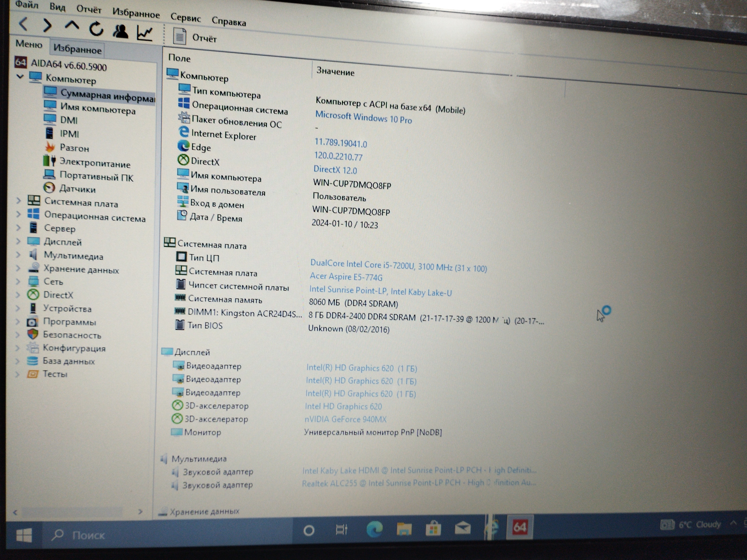Click the Портативный ПК laptop icon
Image resolution: width=747 pixels, height=560 pixels.
[49, 174]
